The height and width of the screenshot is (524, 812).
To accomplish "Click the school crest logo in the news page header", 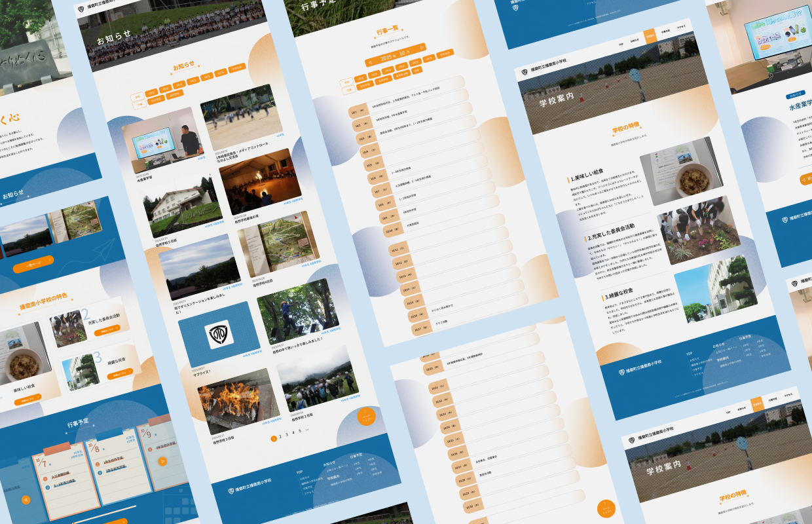I will (81, 9).
